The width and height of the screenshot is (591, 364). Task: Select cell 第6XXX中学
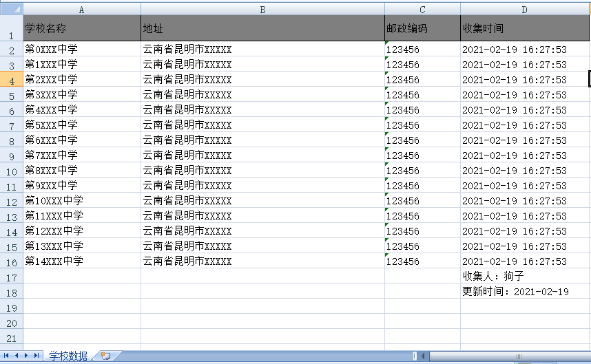tap(82, 140)
